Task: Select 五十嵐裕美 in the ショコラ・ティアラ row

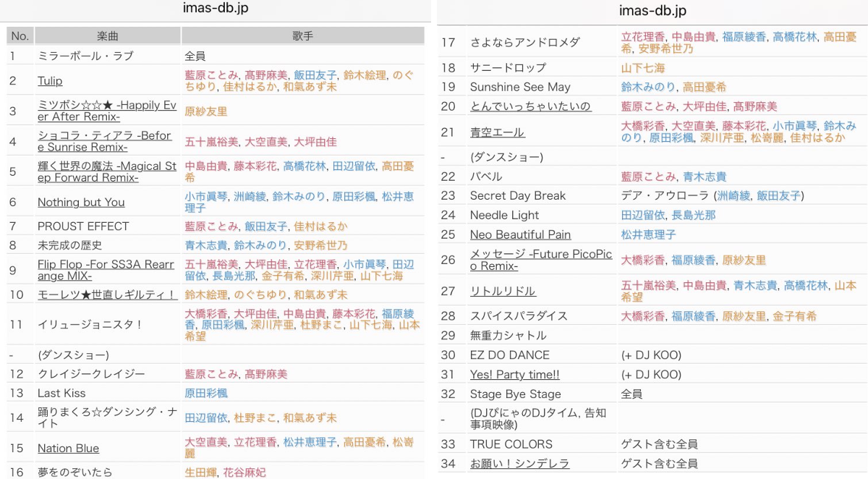Action: (x=211, y=142)
